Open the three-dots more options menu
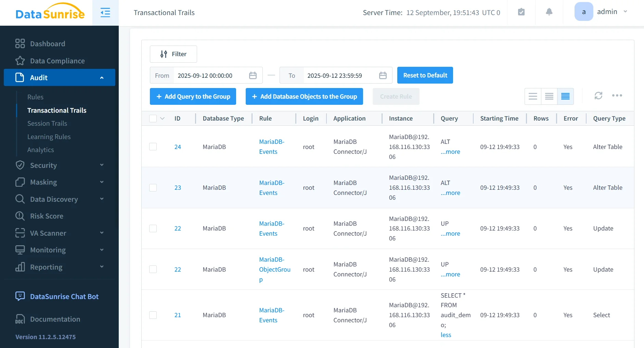Image resolution: width=644 pixels, height=348 pixels. pos(617,96)
